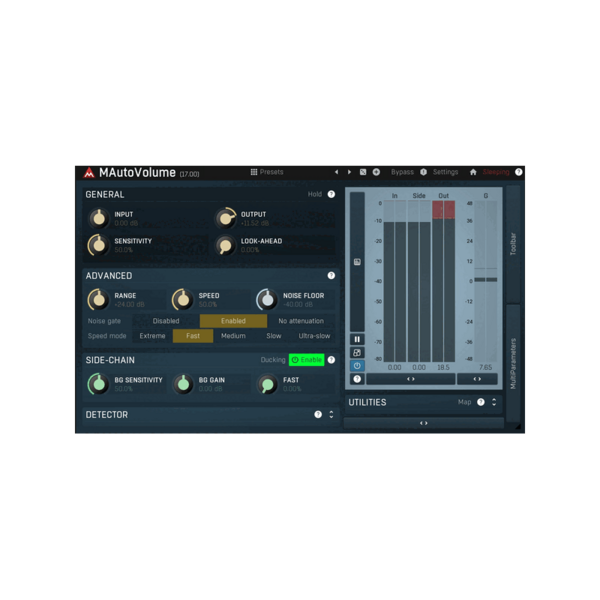
Task: Toggle the Bypass button
Action: (402, 172)
